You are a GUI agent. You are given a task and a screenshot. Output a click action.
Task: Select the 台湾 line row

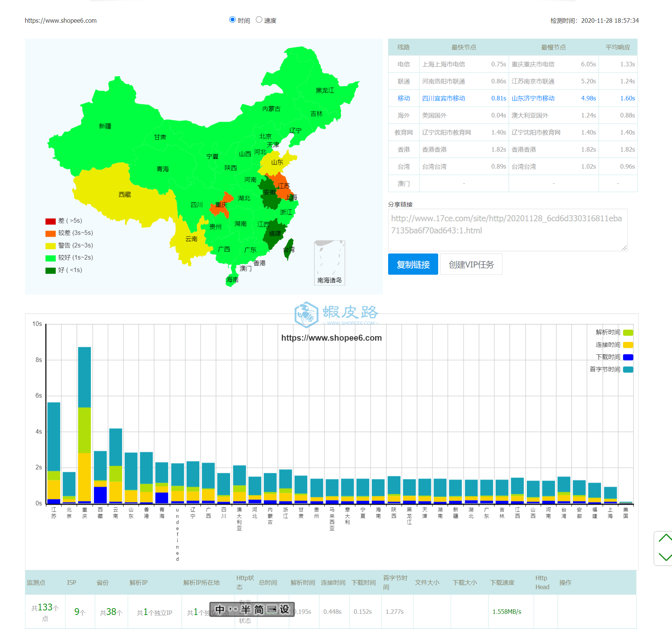click(x=513, y=166)
